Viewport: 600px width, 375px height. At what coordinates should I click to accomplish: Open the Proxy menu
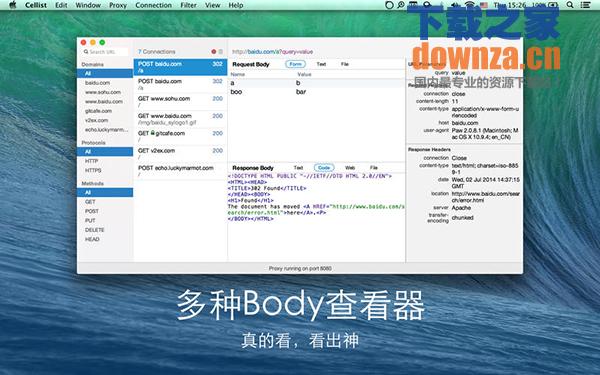point(118,5)
